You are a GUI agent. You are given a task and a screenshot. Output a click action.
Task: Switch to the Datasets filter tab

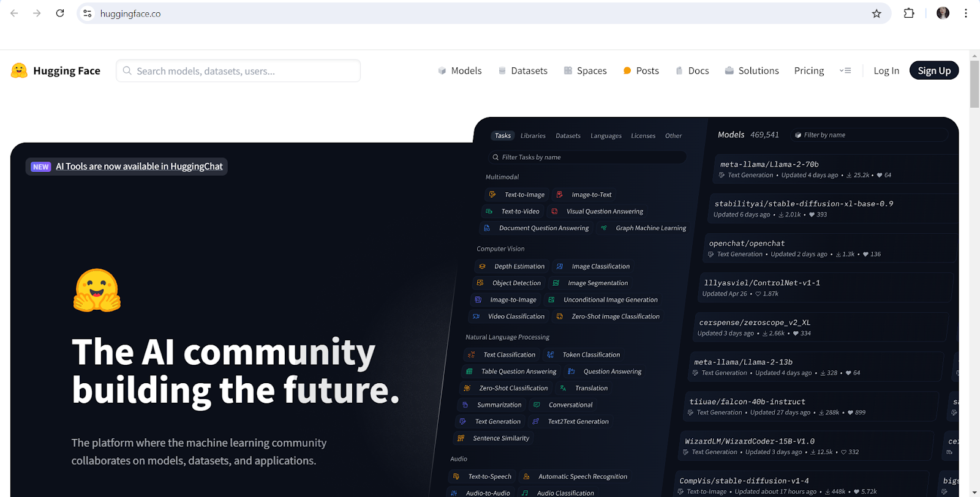[x=568, y=136]
